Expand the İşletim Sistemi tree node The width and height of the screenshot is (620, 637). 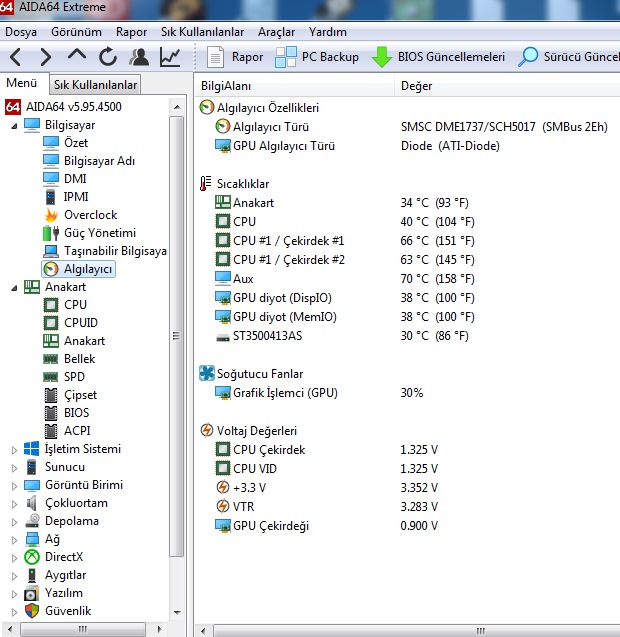click(x=14, y=449)
